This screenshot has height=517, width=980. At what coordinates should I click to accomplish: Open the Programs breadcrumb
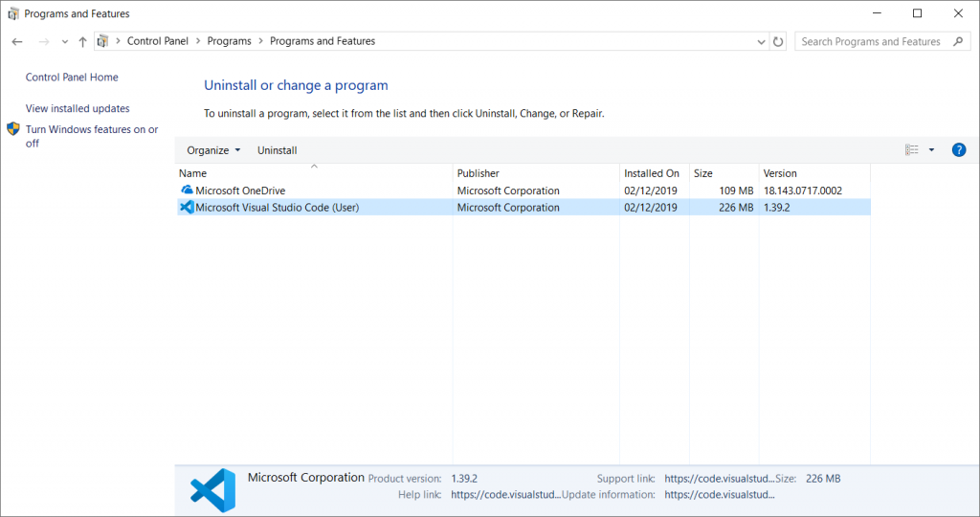pyautogui.click(x=230, y=41)
